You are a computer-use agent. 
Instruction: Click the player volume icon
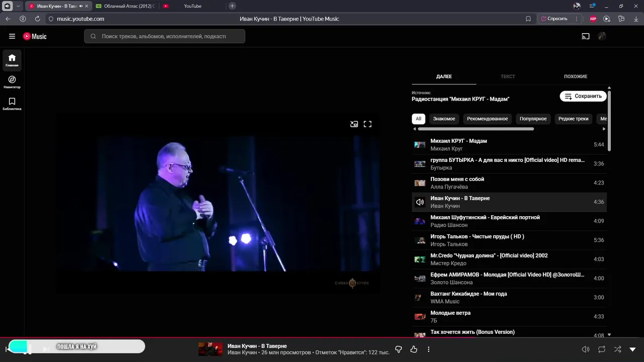[x=586, y=349]
